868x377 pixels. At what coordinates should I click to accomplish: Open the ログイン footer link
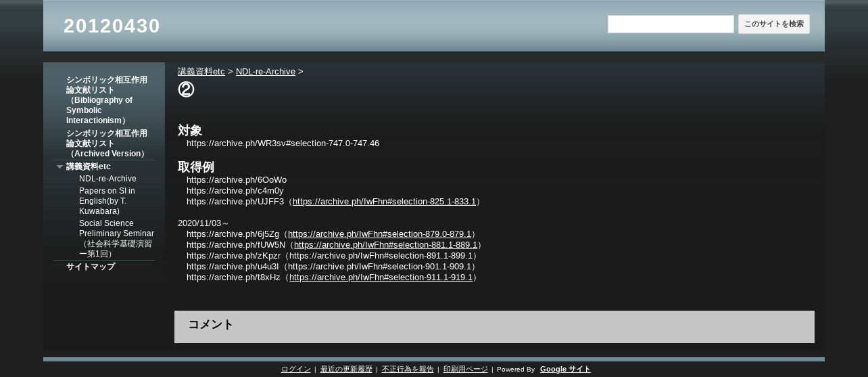(296, 370)
